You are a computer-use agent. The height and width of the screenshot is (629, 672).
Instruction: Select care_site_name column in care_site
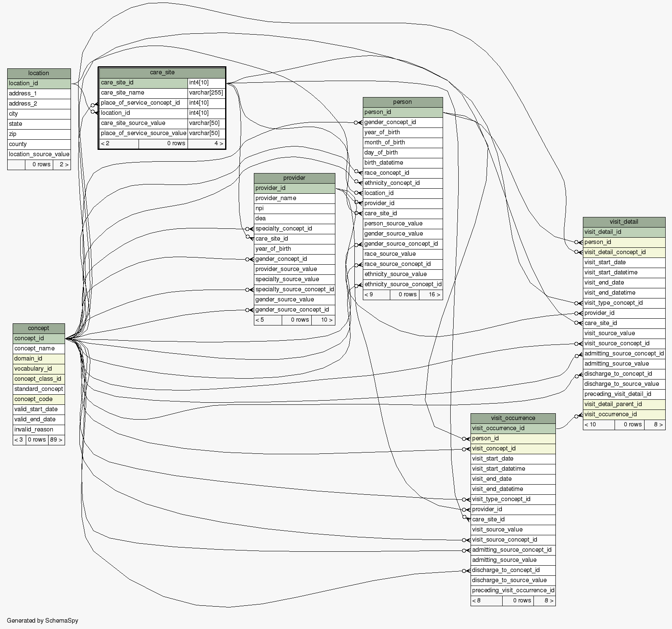point(143,93)
